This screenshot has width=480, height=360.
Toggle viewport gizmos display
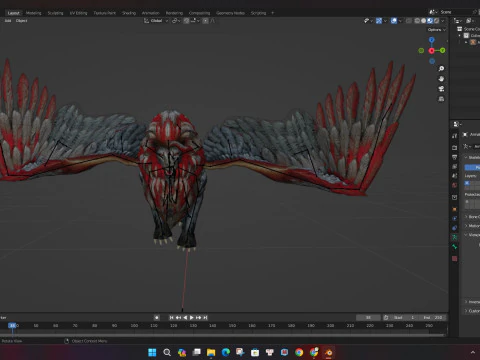point(379,21)
